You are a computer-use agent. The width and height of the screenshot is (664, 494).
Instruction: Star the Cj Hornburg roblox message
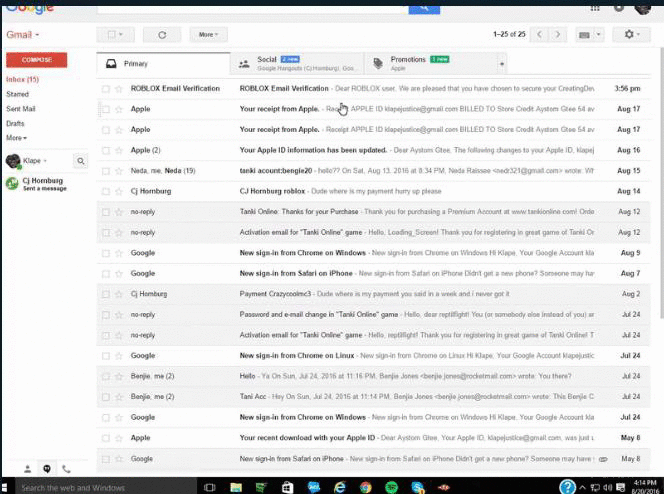[x=119, y=192]
